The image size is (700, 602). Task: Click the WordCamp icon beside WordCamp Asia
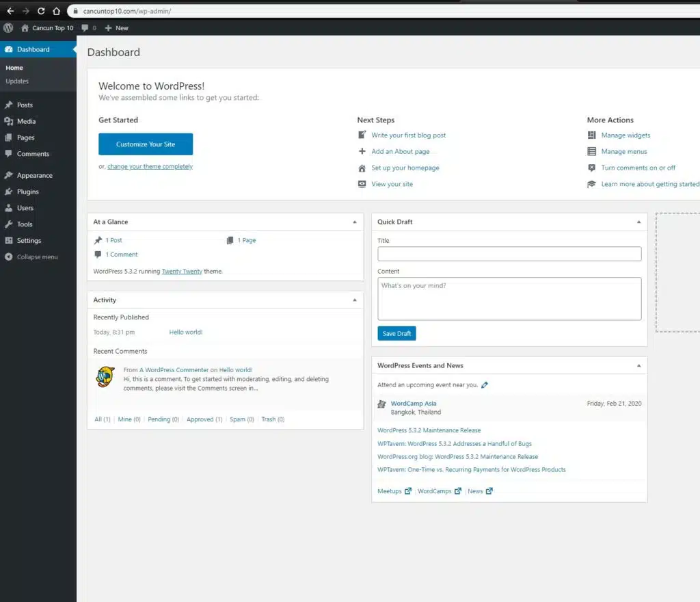381,404
